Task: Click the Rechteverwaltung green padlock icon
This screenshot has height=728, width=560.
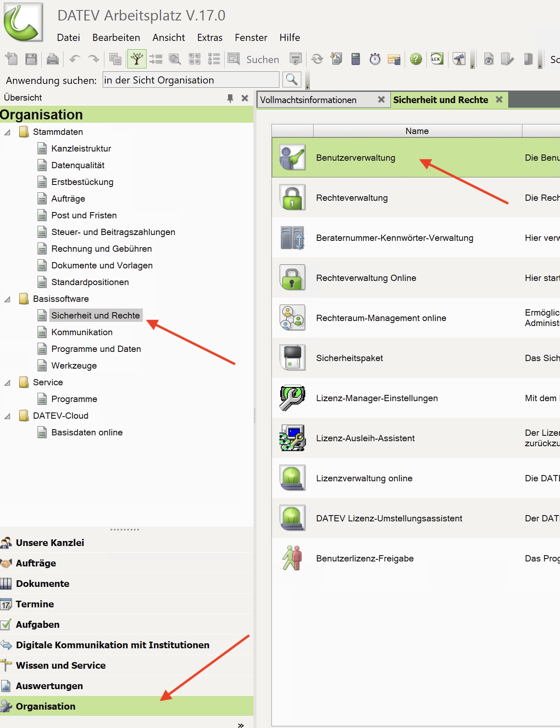Action: (x=292, y=197)
